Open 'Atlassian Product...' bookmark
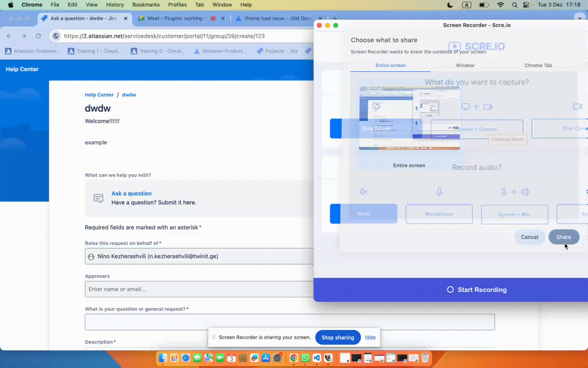The image size is (588, 368). (220, 51)
